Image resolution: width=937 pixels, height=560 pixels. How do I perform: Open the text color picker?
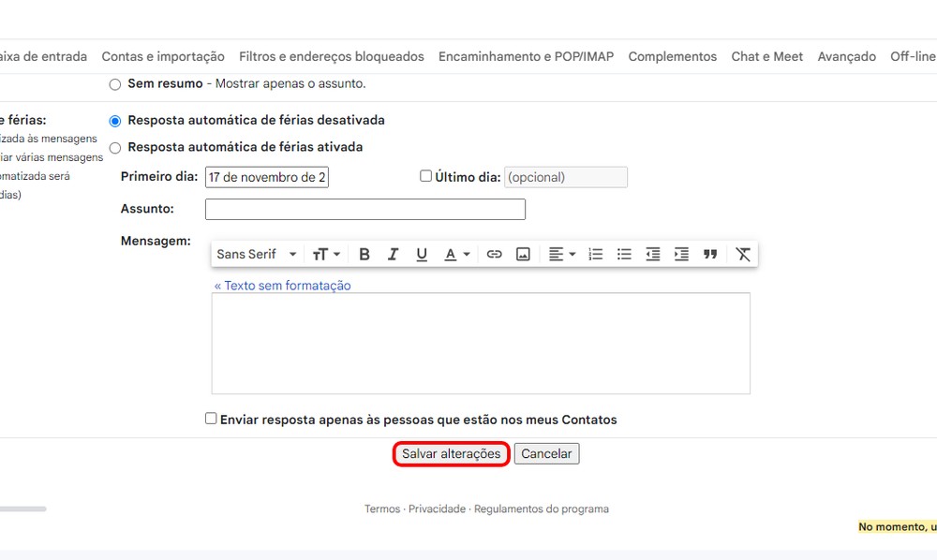click(455, 253)
